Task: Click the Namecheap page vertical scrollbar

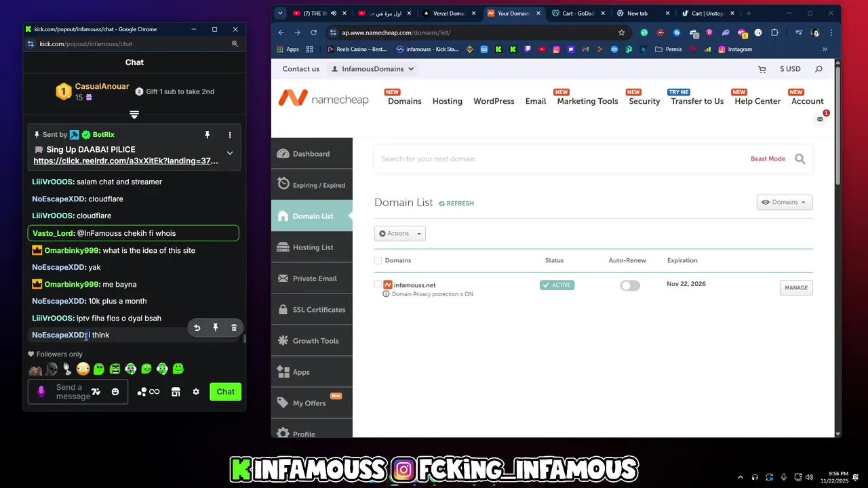Action: (838, 125)
